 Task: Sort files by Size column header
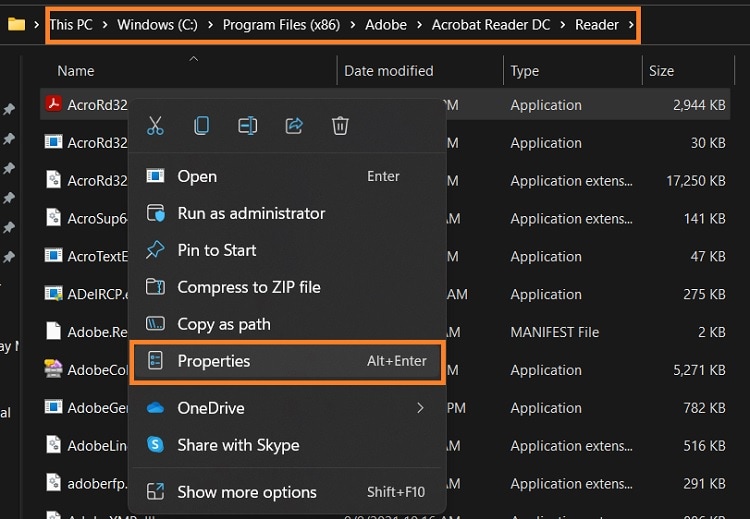pyautogui.click(x=661, y=71)
